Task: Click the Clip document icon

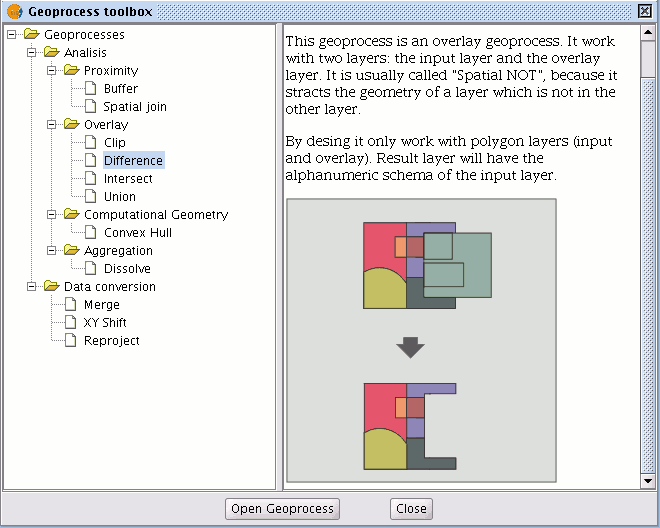Action: (x=90, y=142)
